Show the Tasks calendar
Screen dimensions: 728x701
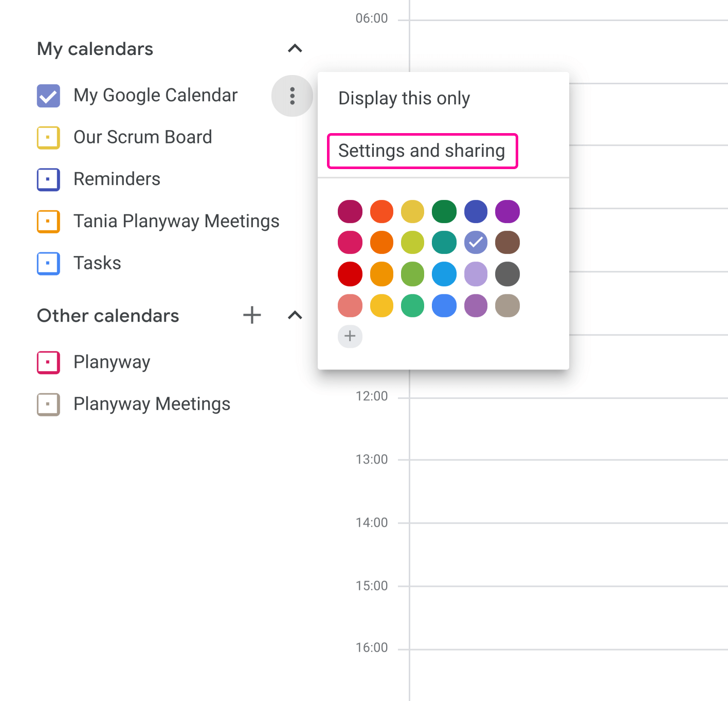(48, 263)
